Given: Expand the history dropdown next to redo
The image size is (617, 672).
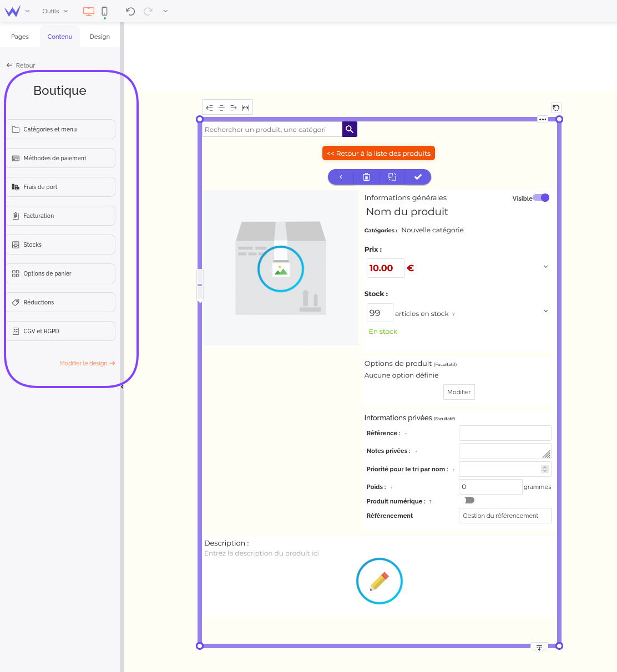Looking at the screenshot, I should coord(165,11).
